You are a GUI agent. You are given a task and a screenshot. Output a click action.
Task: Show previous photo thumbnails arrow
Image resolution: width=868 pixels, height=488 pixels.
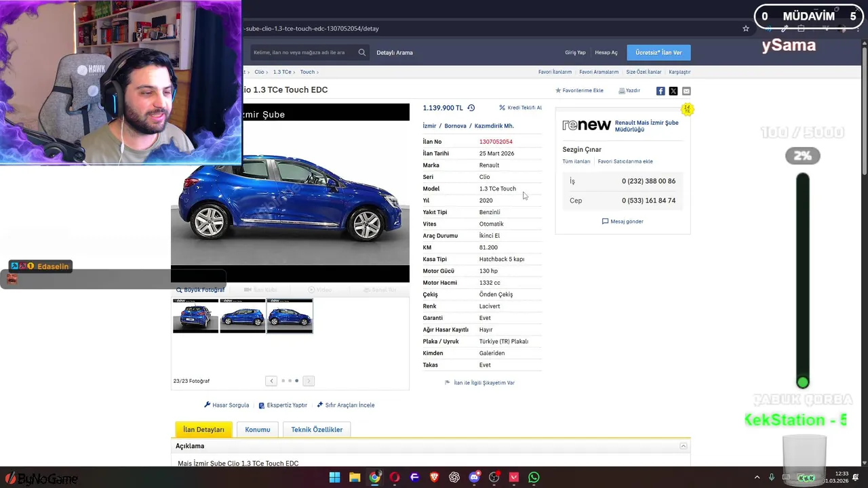[x=271, y=381]
